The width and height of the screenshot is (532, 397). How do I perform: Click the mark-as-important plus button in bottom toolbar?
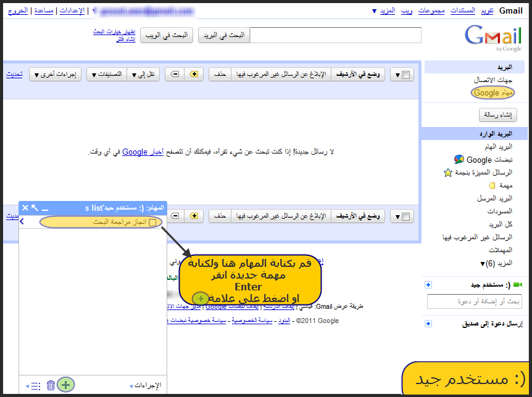tap(194, 216)
